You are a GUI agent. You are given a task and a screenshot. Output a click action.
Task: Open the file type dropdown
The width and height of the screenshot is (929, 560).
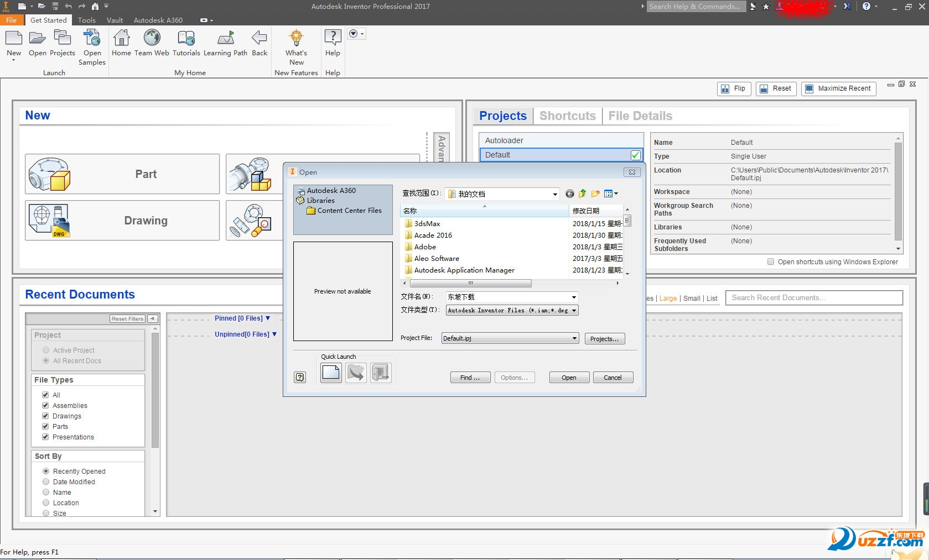574,311
